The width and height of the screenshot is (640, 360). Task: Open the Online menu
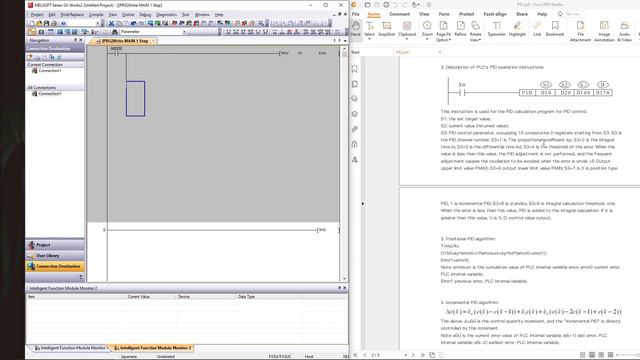(x=128, y=15)
